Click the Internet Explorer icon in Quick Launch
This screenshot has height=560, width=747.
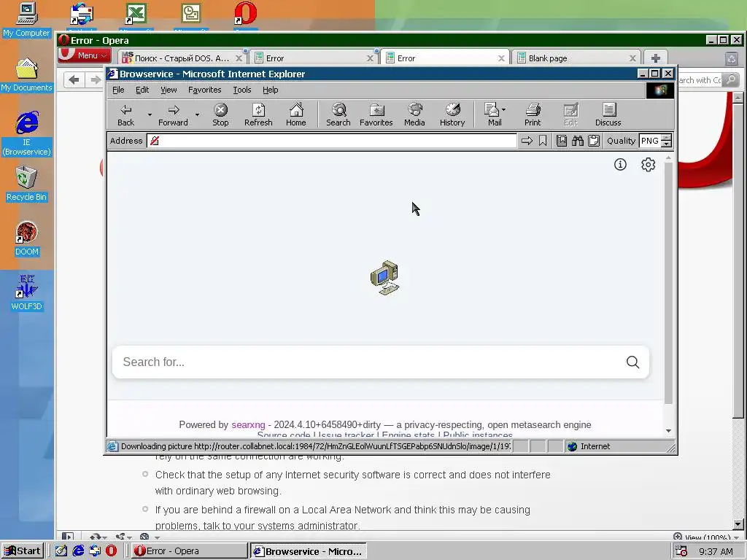[x=78, y=551]
